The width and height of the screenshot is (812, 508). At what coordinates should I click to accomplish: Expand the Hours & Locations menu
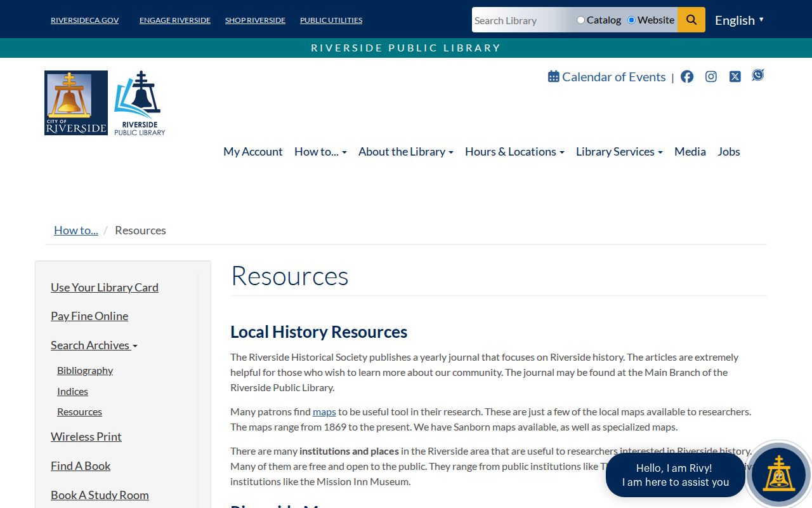pyautogui.click(x=514, y=152)
